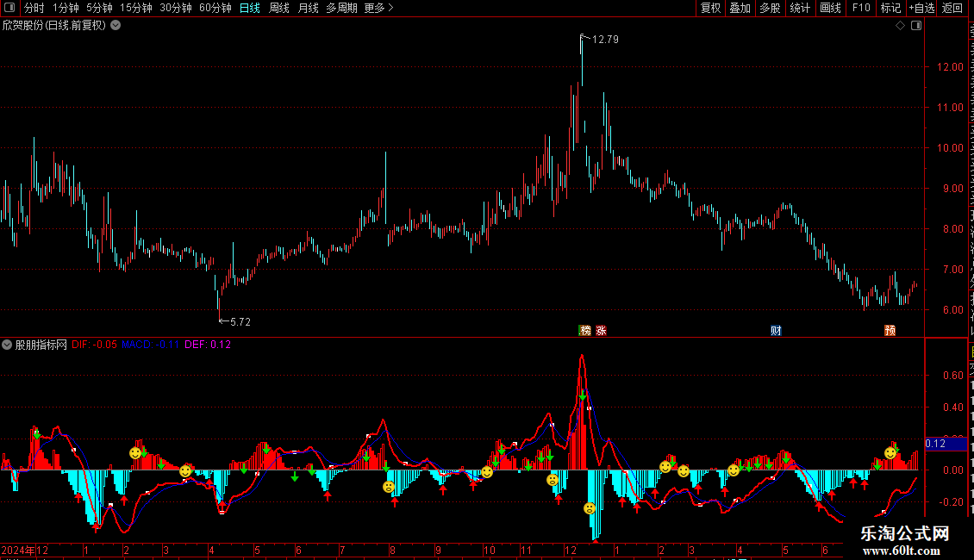Viewport: 974px width, 560px height.
Task: Open 多股 multi-stock view
Action: [771, 8]
